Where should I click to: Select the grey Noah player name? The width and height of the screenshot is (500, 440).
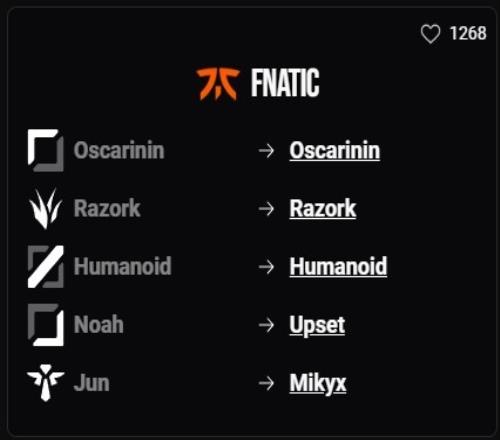pyautogui.click(x=99, y=324)
